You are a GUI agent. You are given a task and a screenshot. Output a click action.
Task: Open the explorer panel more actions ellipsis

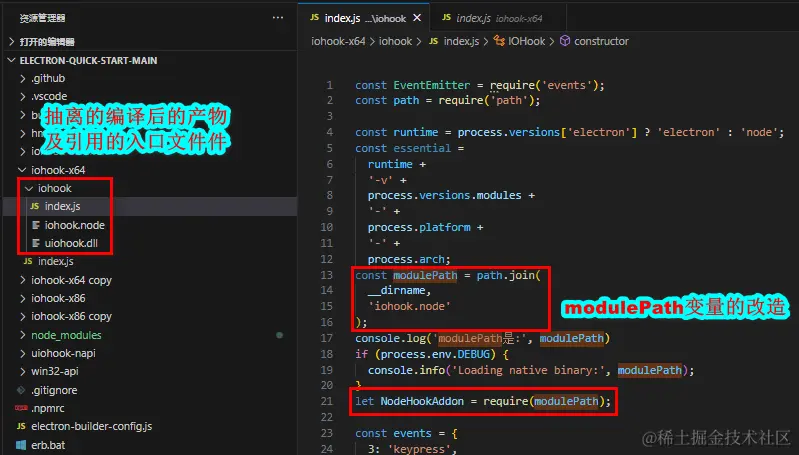tap(278, 18)
